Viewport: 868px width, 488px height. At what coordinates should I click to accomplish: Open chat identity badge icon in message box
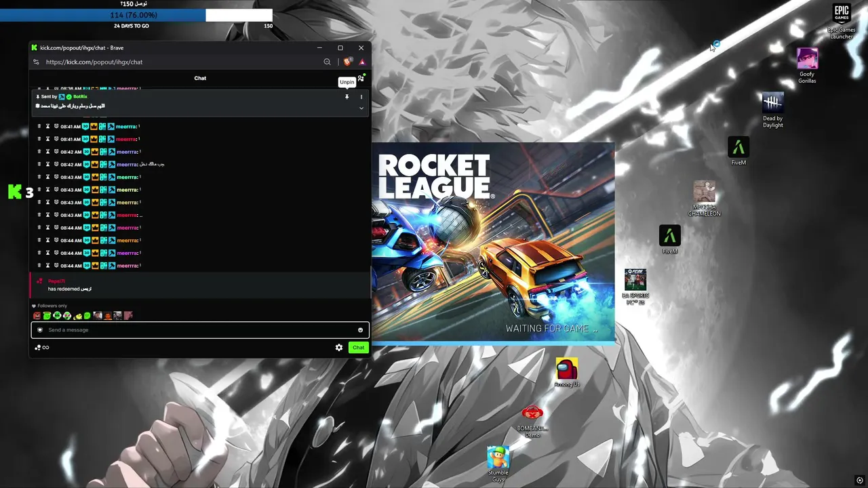(40, 330)
